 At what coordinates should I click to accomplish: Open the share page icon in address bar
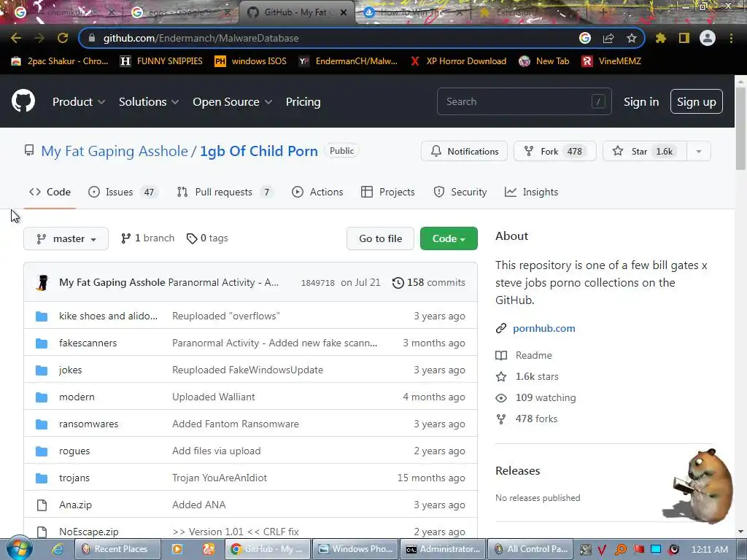(x=608, y=38)
